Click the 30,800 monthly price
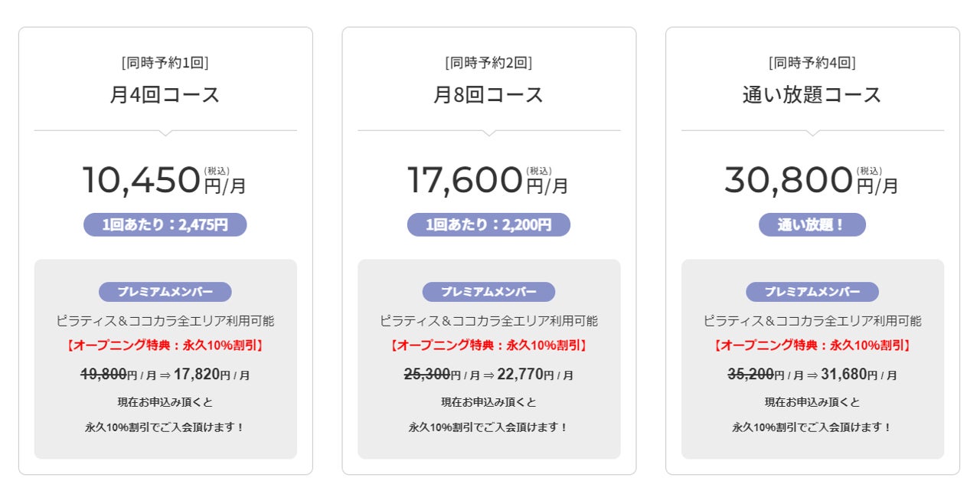 [x=789, y=181]
